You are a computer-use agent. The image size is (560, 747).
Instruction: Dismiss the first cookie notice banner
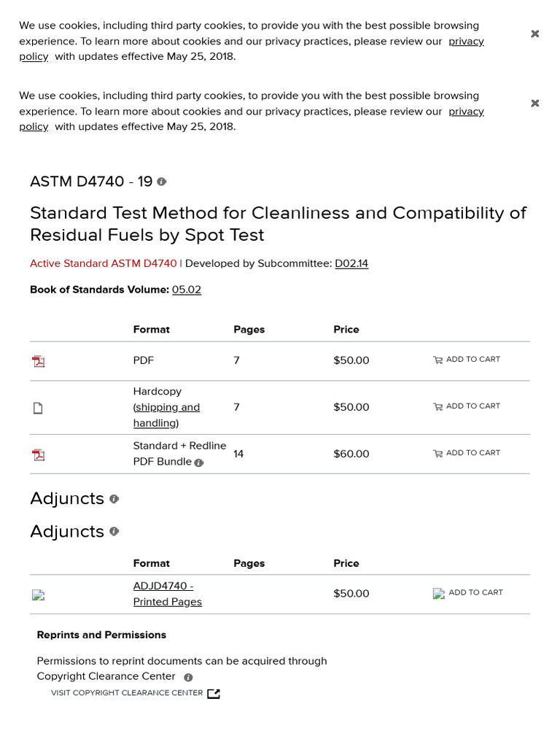[x=535, y=34]
